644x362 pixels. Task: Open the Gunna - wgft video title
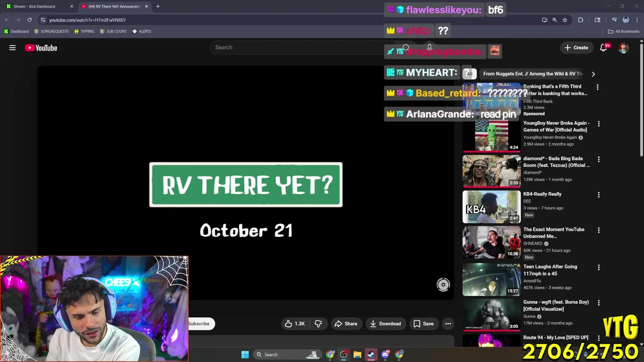click(x=556, y=306)
